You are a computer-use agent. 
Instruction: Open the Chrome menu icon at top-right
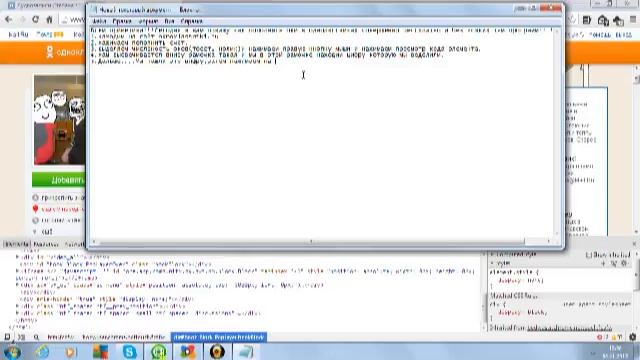click(633, 19)
